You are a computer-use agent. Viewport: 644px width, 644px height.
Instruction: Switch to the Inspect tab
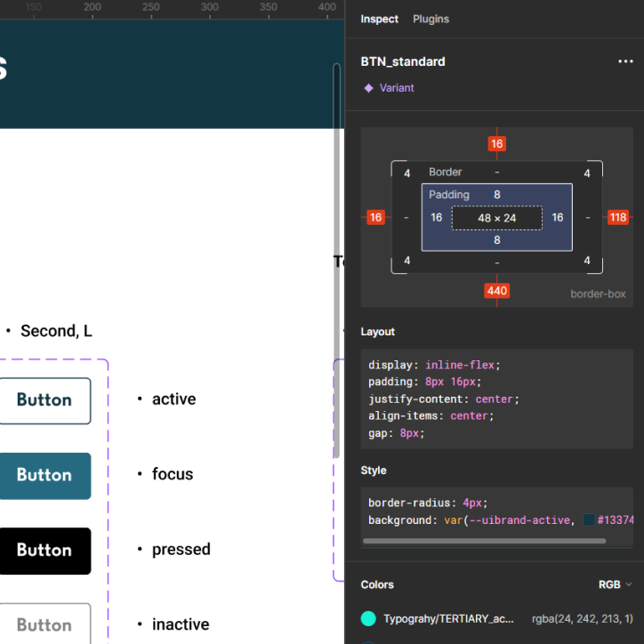pyautogui.click(x=379, y=20)
